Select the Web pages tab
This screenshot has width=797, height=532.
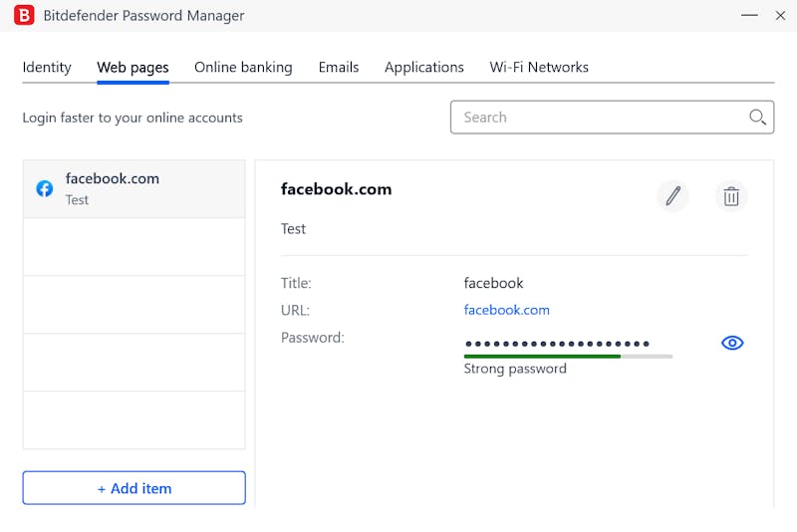pos(133,68)
